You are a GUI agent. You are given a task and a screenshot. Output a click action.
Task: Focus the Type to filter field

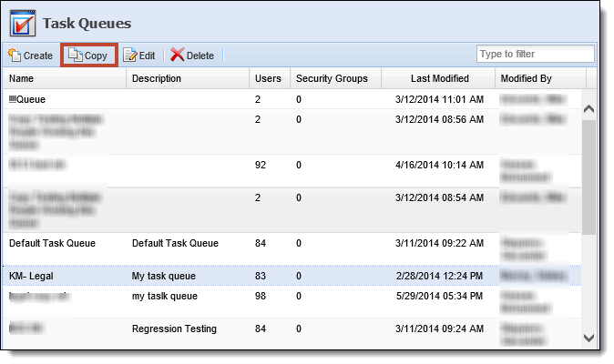[535, 54]
